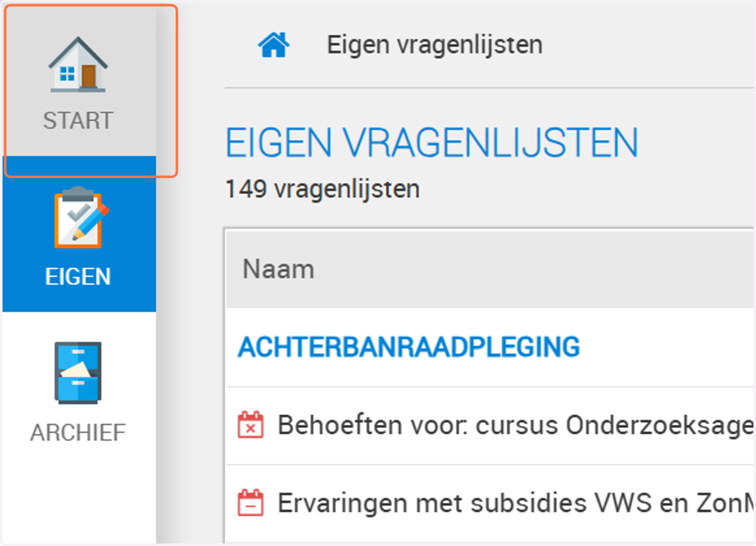The width and height of the screenshot is (756, 546).
Task: Click the Eigen vragenlijsten breadcrumb
Action: click(x=435, y=45)
